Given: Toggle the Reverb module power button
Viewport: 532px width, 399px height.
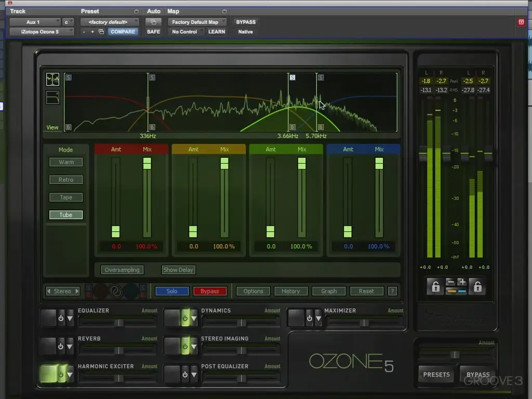Looking at the screenshot, I should 61,347.
